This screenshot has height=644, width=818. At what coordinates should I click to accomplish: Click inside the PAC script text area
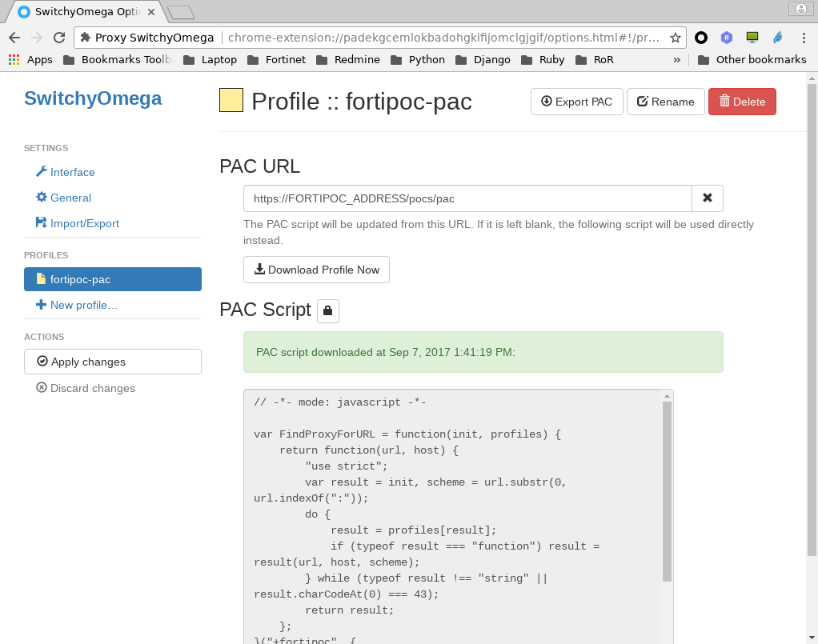pos(453,516)
